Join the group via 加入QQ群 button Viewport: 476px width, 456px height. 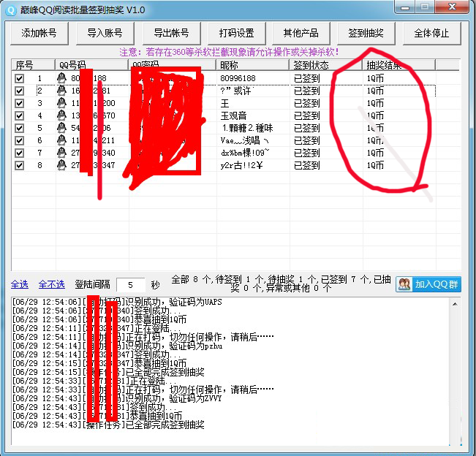pos(428,284)
